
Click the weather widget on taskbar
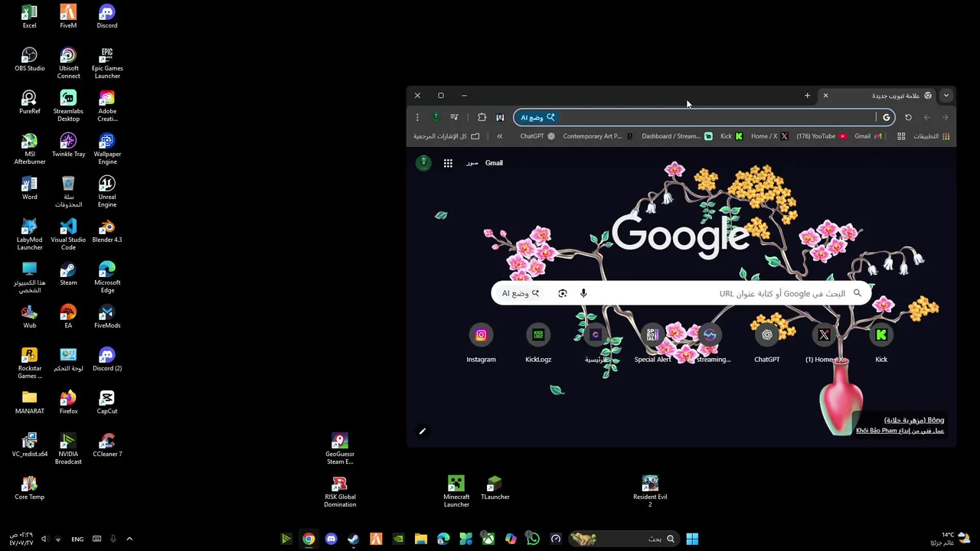951,539
